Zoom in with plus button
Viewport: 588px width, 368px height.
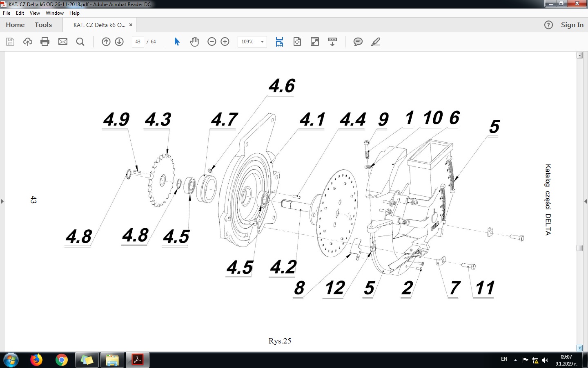(x=225, y=42)
